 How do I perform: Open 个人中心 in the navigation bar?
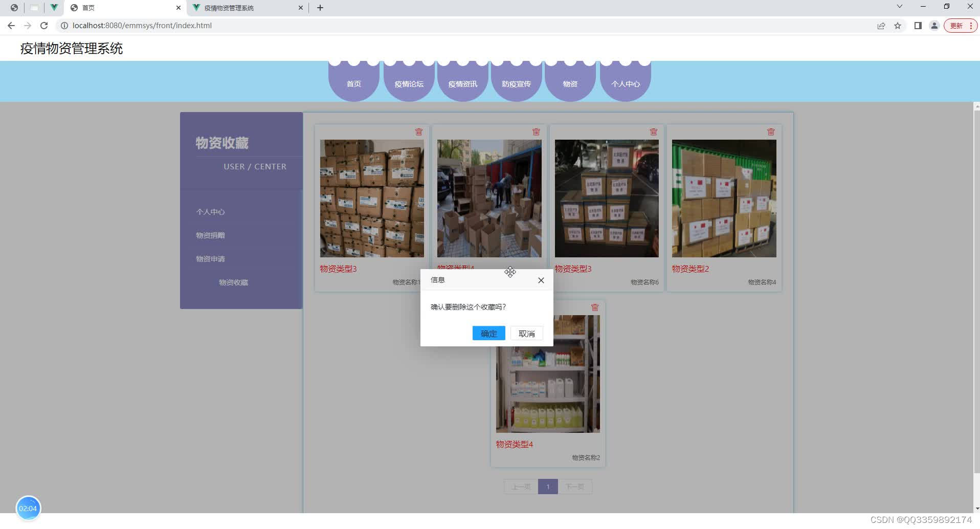tap(626, 81)
